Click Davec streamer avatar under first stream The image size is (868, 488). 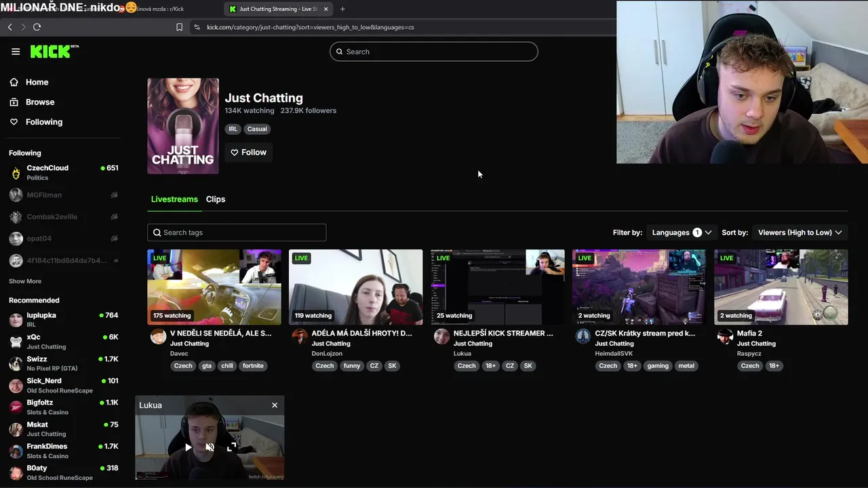point(158,336)
